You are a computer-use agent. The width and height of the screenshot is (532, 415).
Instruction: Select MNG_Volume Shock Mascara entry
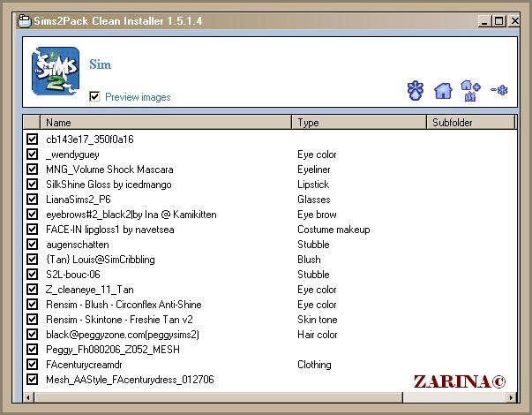point(109,170)
